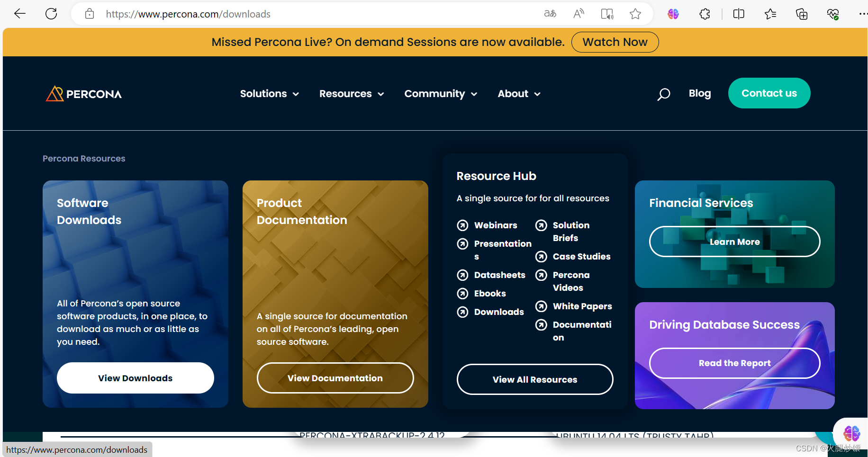Click the Percona Resources section label
Image resolution: width=868 pixels, height=457 pixels.
84,159
